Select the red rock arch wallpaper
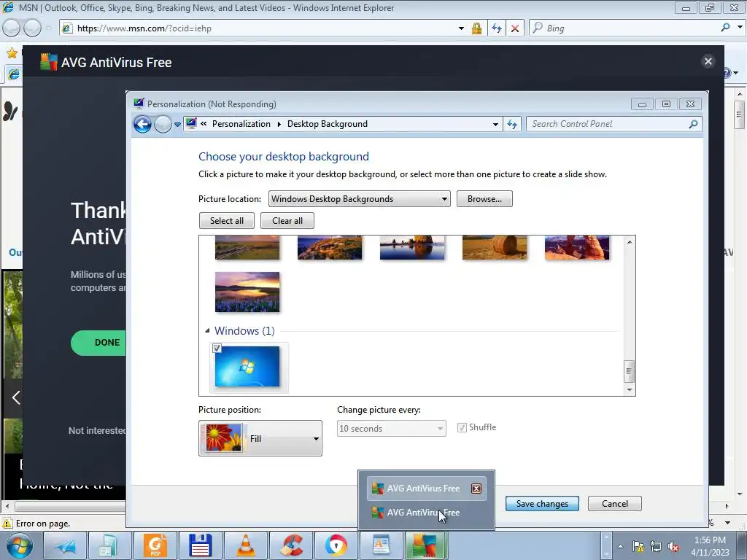 coord(577,248)
